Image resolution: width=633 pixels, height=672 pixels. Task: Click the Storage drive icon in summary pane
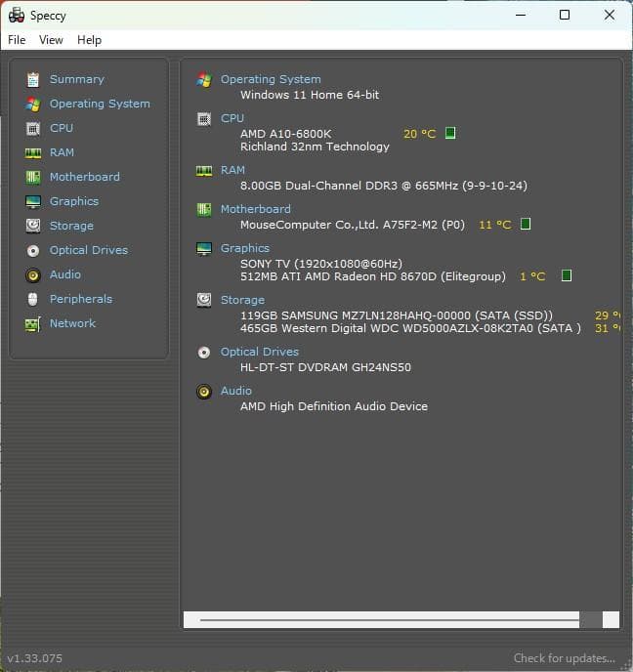[x=204, y=300]
